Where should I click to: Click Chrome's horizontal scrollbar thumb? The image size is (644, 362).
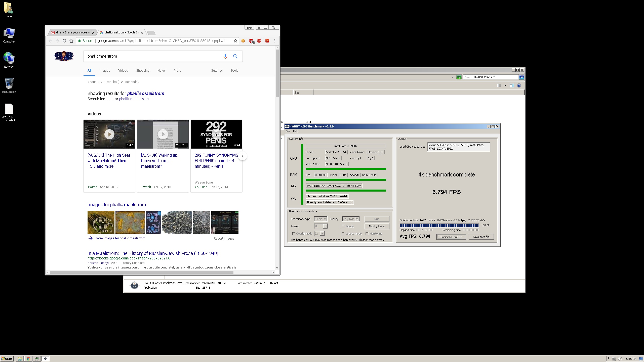point(141,272)
